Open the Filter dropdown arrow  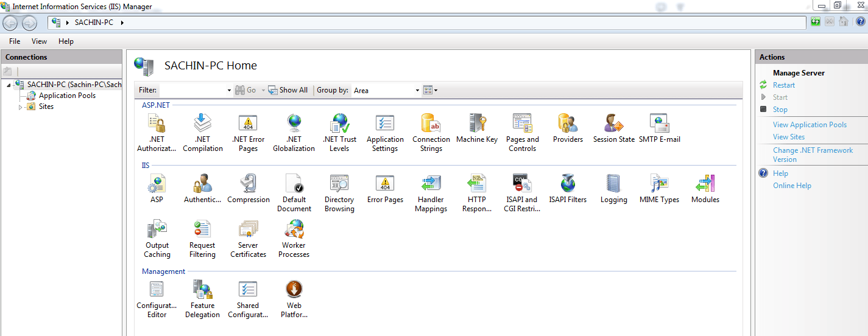point(229,90)
